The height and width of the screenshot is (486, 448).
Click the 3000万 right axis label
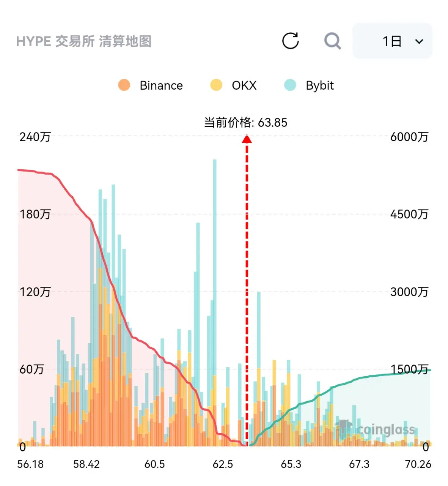click(x=409, y=292)
